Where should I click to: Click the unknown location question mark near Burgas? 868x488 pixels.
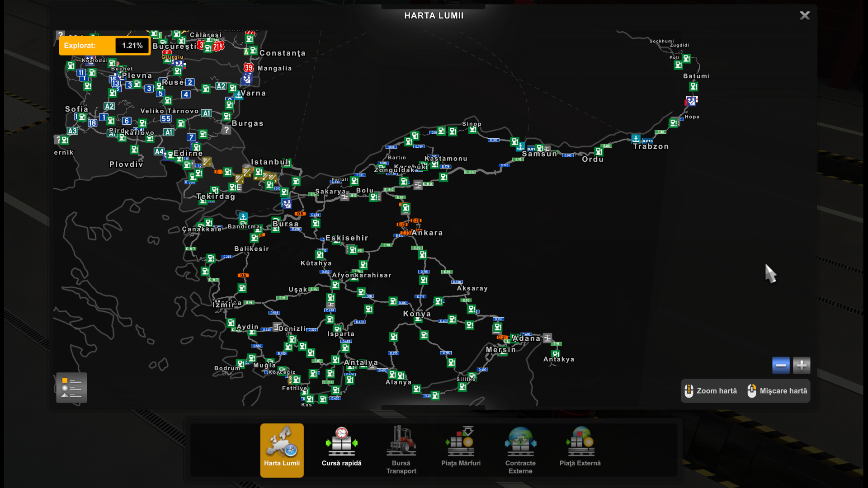point(226,130)
